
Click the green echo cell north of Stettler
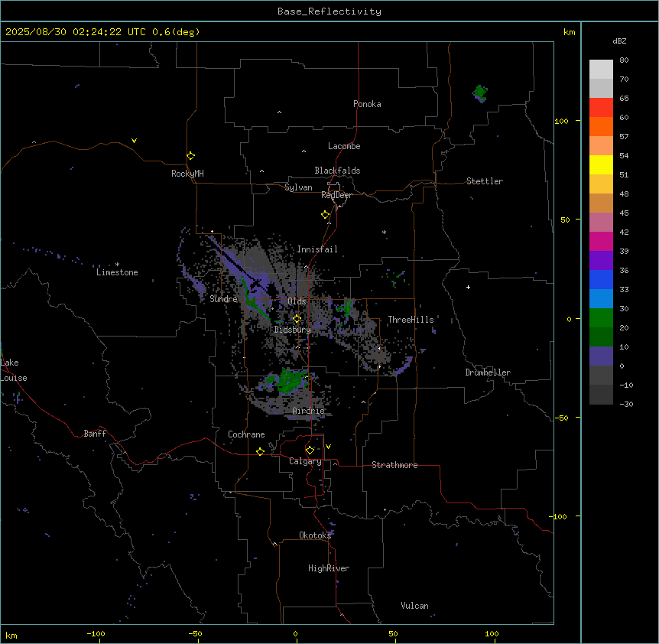[480, 93]
